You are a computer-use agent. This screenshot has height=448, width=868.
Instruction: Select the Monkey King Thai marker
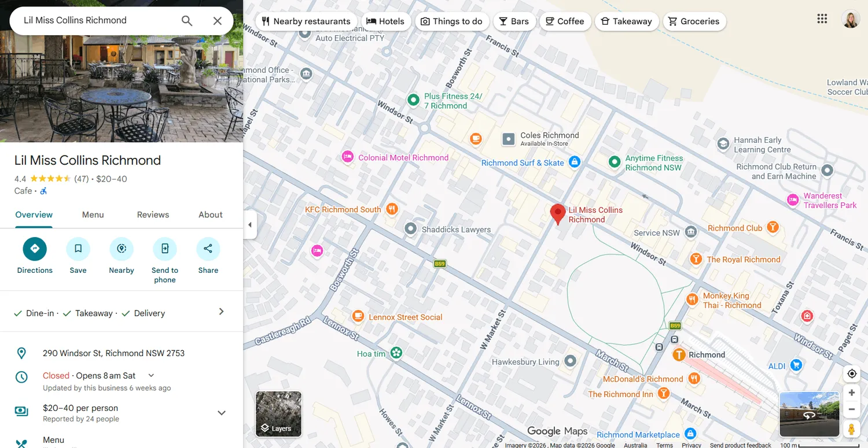(x=692, y=299)
